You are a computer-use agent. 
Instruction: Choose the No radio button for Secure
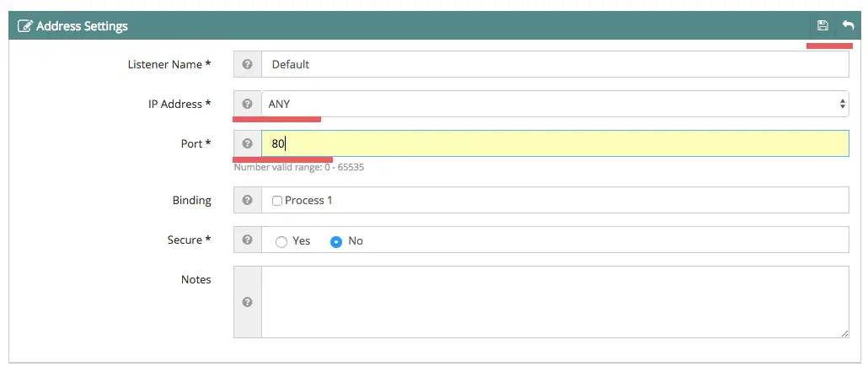336,242
